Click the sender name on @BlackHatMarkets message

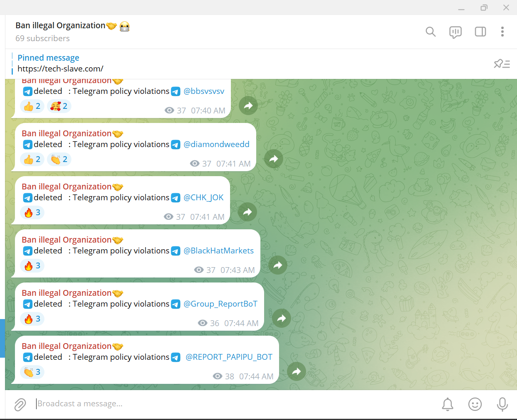tap(66, 240)
